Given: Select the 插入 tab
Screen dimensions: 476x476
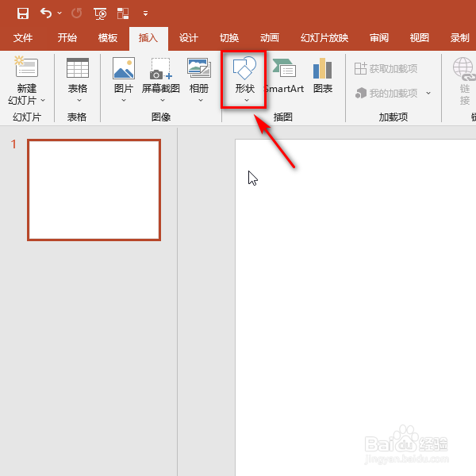Looking at the screenshot, I should pyautogui.click(x=148, y=38).
